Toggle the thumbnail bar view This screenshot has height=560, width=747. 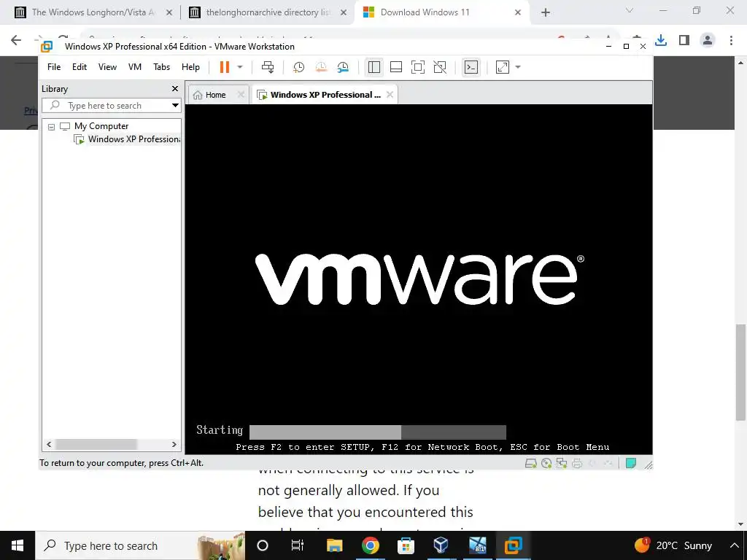tap(396, 67)
